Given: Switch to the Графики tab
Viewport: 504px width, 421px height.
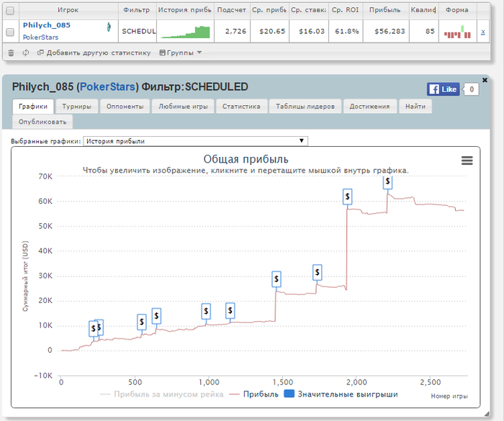Looking at the screenshot, I should [33, 107].
